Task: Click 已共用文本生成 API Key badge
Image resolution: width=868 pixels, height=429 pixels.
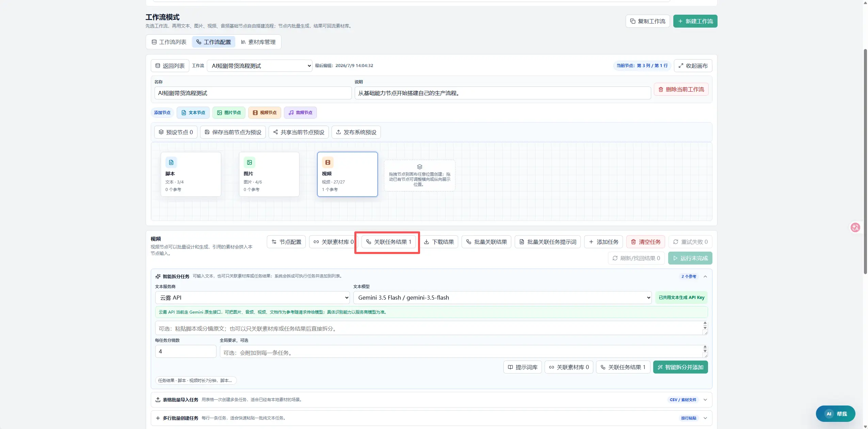Action: (681, 298)
